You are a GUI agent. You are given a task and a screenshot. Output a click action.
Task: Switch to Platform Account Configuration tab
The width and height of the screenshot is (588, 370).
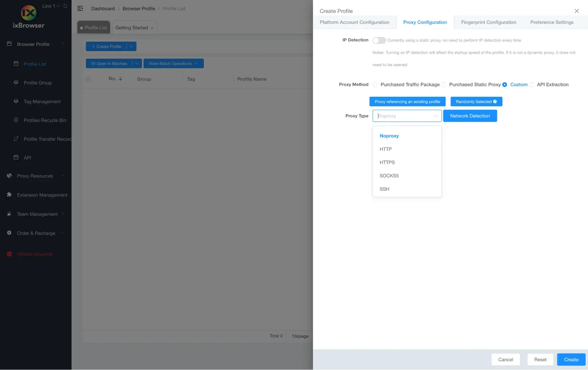point(354,22)
